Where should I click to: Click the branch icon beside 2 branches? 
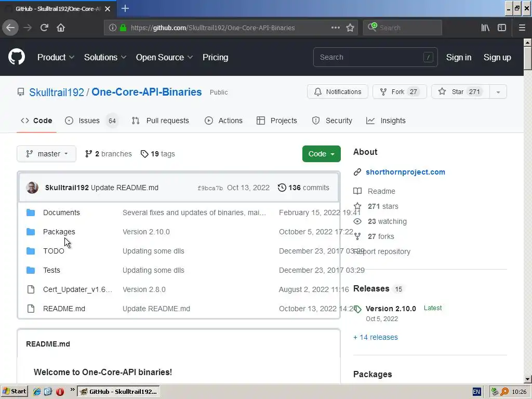tap(88, 154)
